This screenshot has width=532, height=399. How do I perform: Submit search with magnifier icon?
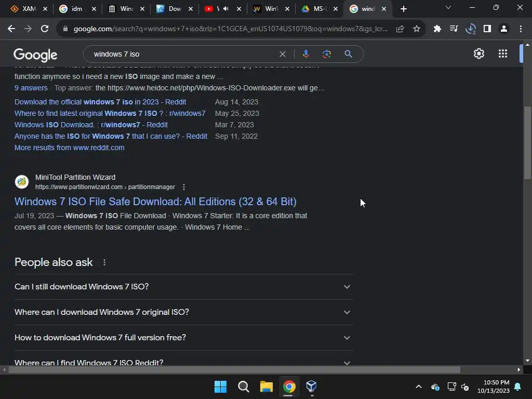348,54
